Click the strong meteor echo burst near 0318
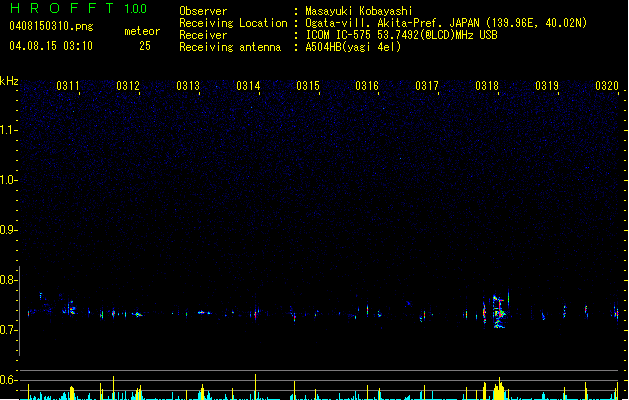This screenshot has height=400, width=629. point(498,312)
